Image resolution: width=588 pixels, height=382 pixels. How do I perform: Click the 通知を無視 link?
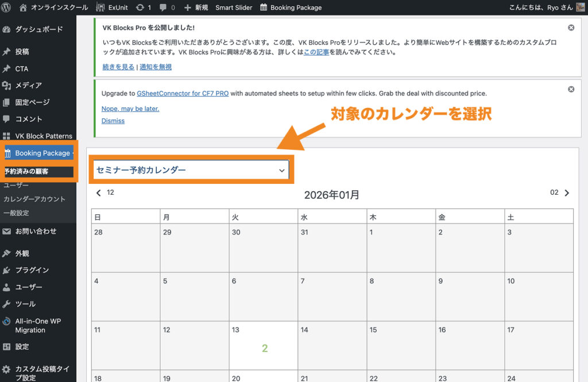pos(156,67)
